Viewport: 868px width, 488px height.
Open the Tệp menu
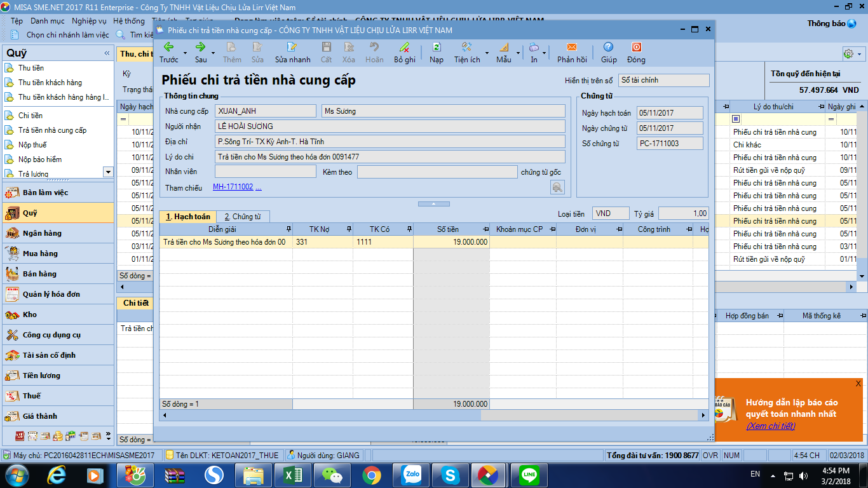[17, 21]
